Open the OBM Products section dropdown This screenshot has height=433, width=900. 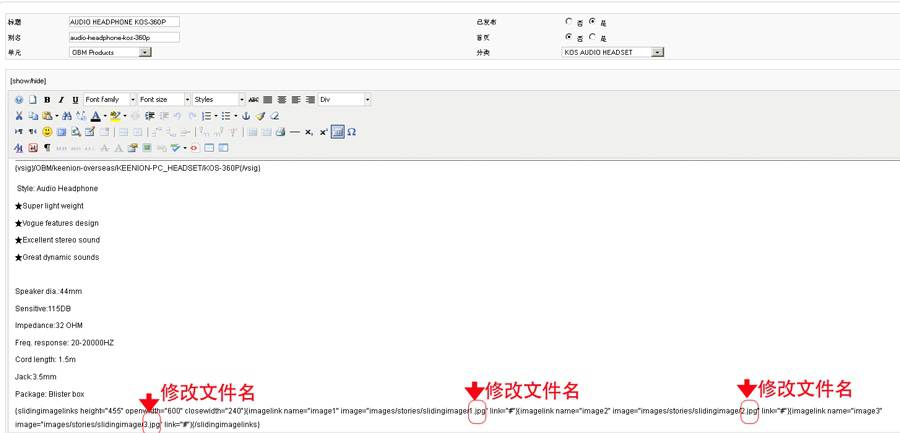[x=110, y=52]
